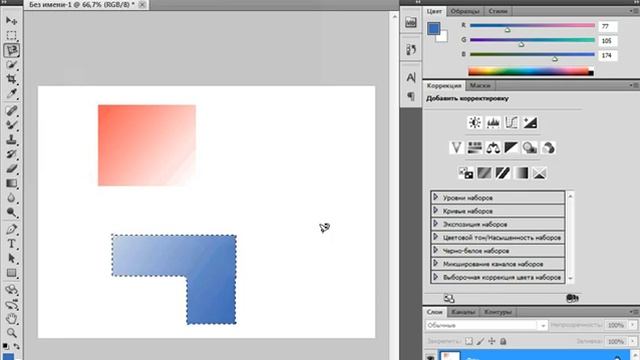Select the Horizontal Type tool
640x360 pixels.
coord(11,244)
